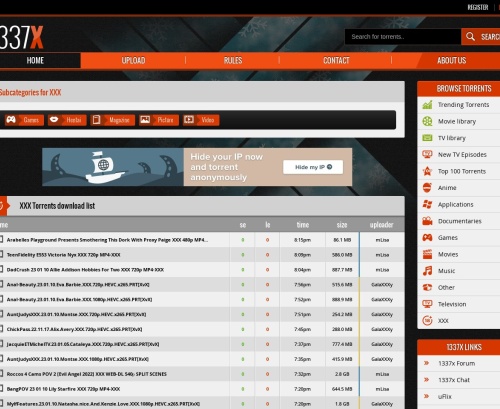Follow the REGISTER link at top
The height and width of the screenshot is (409, 500).
pos(478,7)
